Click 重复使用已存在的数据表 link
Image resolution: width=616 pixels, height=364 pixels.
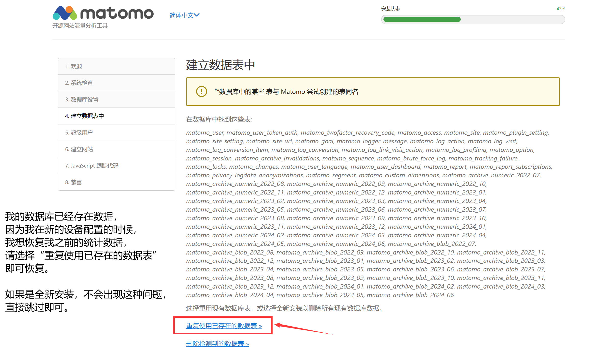pyautogui.click(x=224, y=326)
